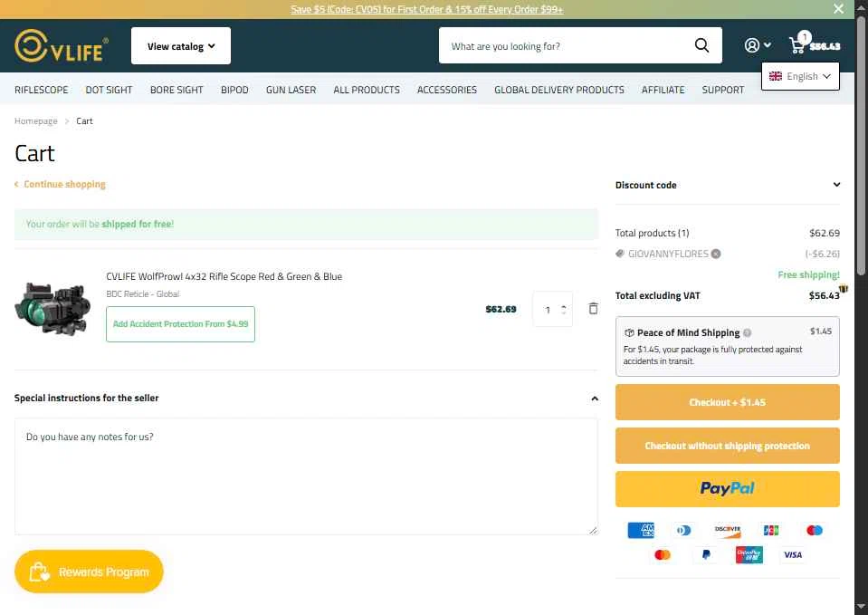Go to DOT SIGHT category
Image resolution: width=868 pixels, height=615 pixels.
[x=109, y=90]
